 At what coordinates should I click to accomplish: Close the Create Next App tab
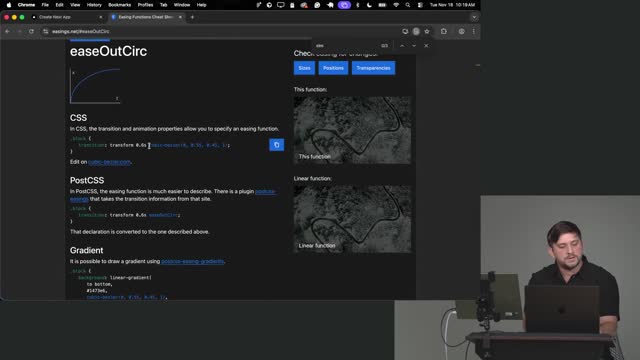click(x=101, y=17)
